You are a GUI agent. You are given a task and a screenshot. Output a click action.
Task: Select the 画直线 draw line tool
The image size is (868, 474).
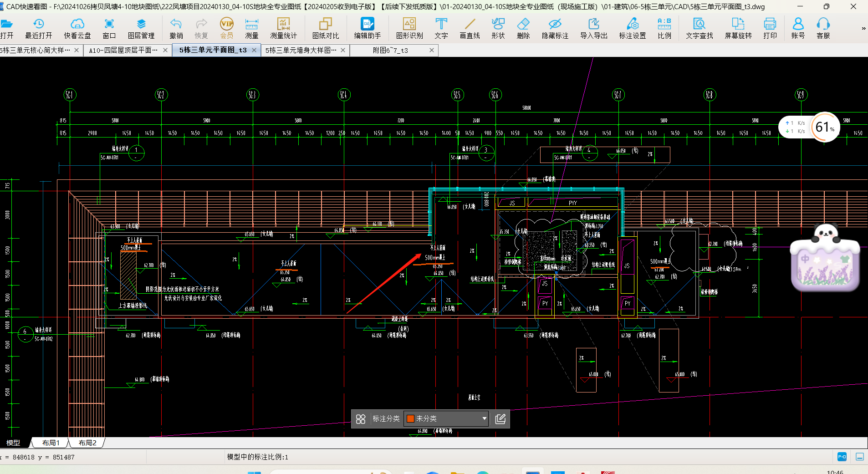point(470,28)
